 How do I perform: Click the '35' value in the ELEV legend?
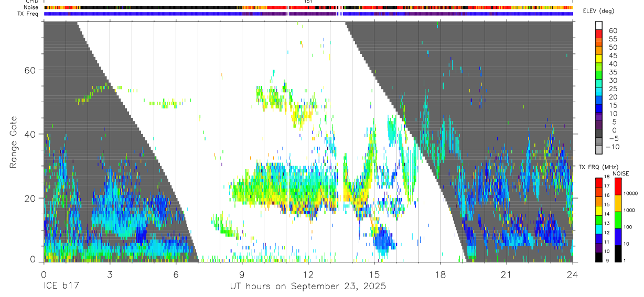click(613, 72)
